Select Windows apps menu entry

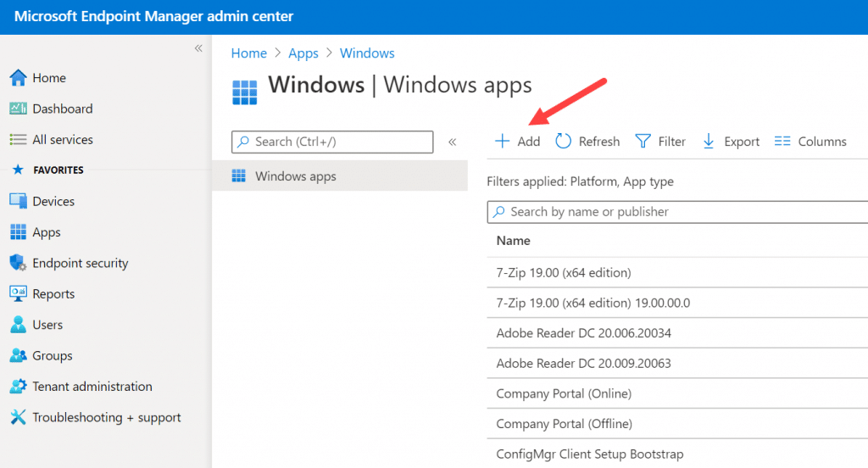340,176
